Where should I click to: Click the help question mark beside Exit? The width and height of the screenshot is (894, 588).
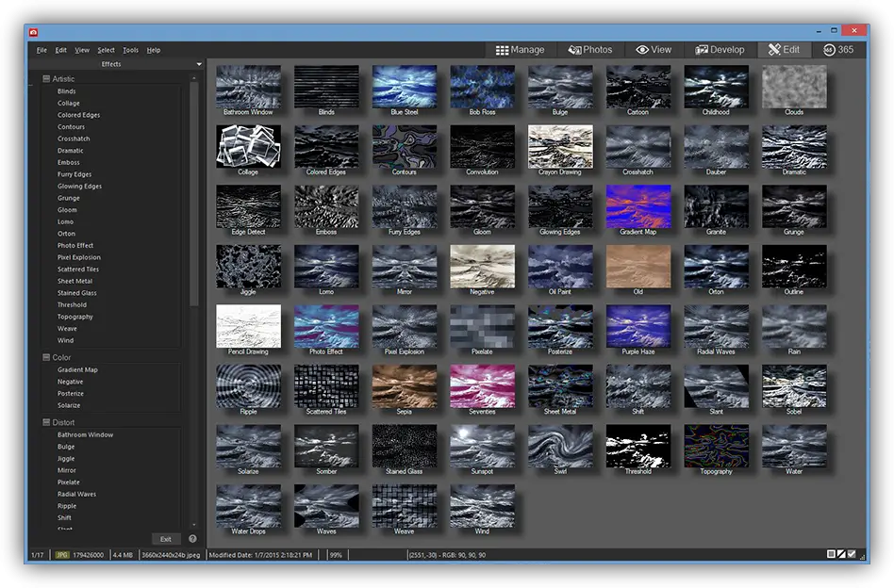[x=192, y=539]
